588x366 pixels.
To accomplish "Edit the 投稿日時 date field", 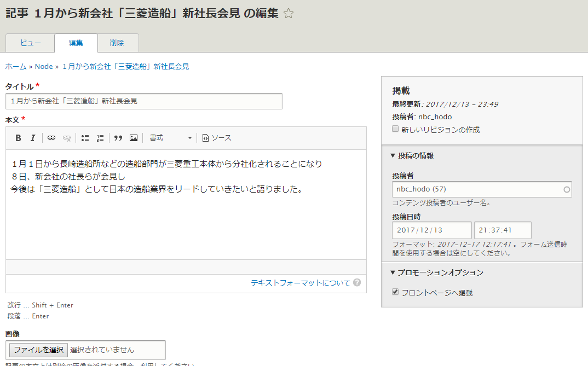I will 432,230.
